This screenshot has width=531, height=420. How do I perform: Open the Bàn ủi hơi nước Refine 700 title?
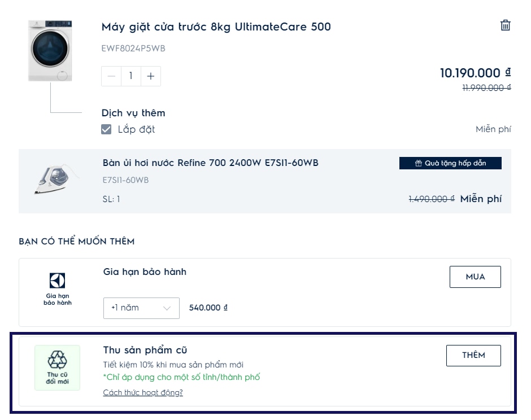point(210,163)
